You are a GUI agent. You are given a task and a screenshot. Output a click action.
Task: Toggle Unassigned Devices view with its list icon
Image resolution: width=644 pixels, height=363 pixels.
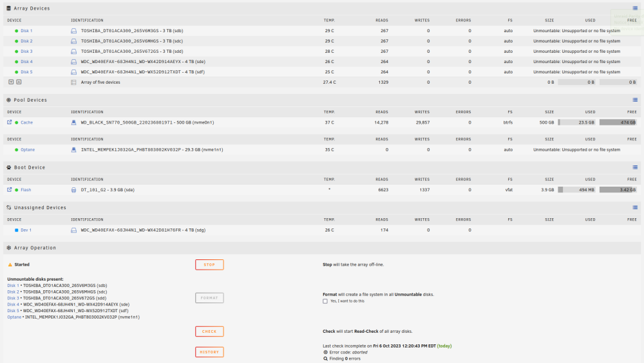coord(635,207)
